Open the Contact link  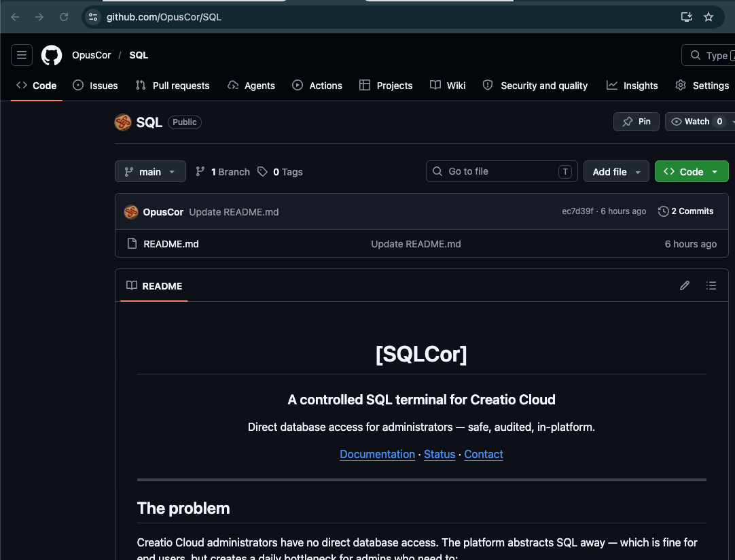[x=484, y=454]
